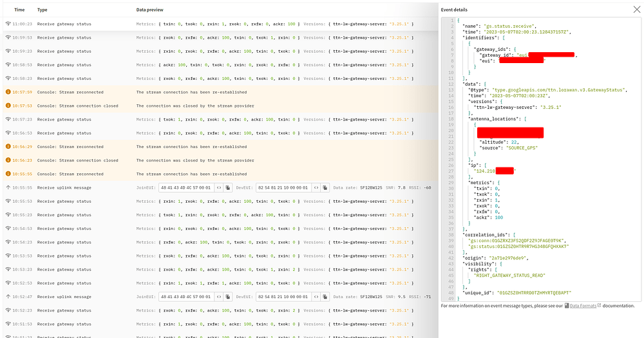
Task: Click line 12 "data" in JSON viewer
Action: [x=469, y=84]
